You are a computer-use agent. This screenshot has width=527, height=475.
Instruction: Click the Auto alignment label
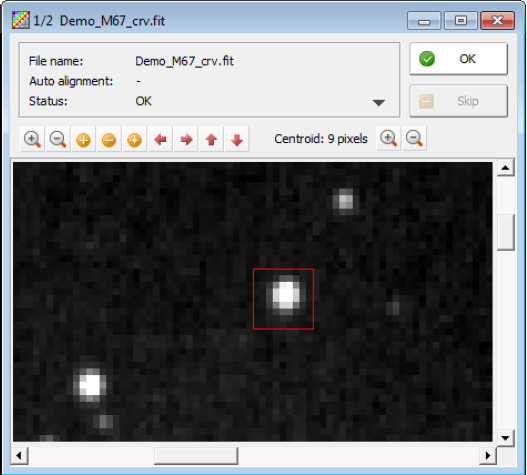[x=71, y=81]
